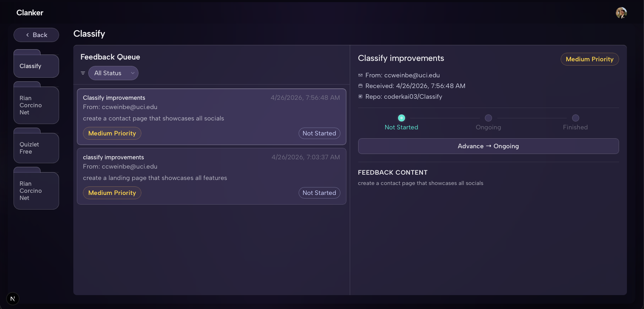
Task: Open the user profile avatar
Action: coord(621,13)
